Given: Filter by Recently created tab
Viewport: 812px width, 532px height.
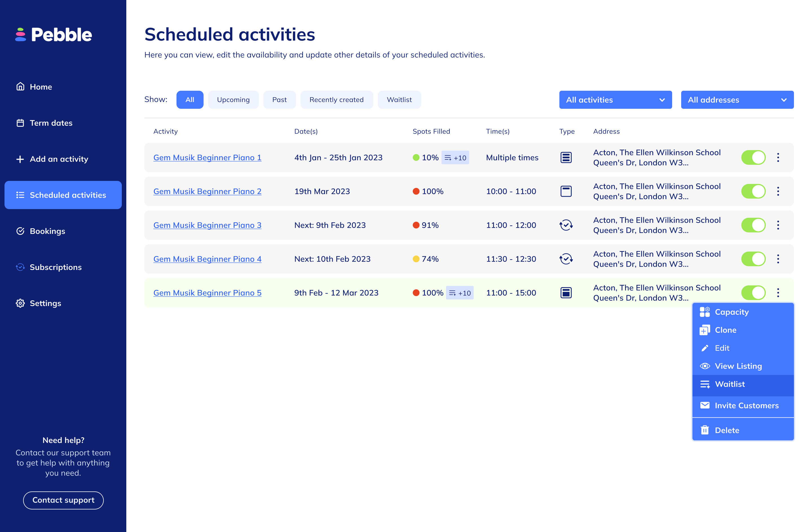Looking at the screenshot, I should (x=336, y=100).
